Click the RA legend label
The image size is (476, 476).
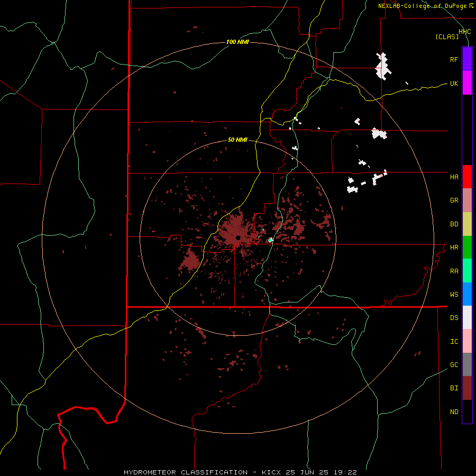pos(454,271)
